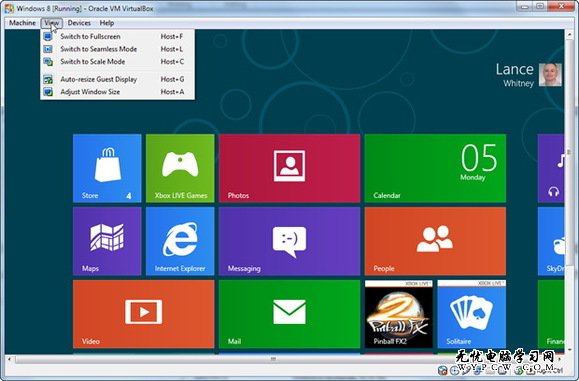Choose Adjust Window Size
579x381 pixels.
tap(117, 92)
